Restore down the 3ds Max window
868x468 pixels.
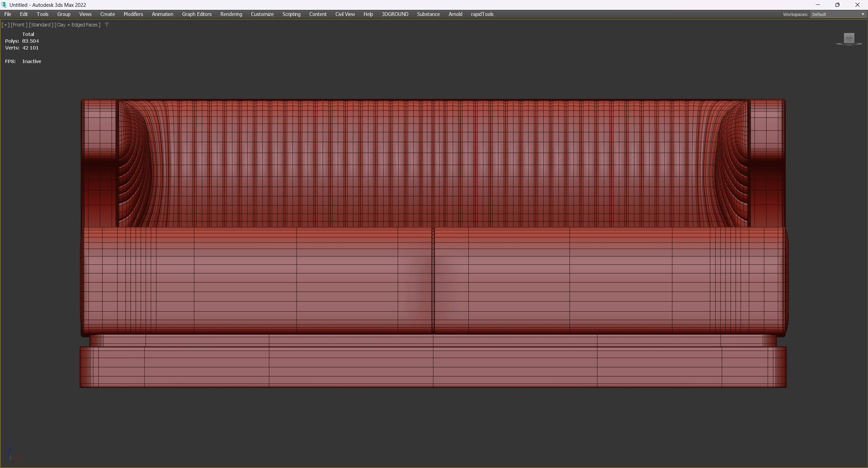pos(837,5)
